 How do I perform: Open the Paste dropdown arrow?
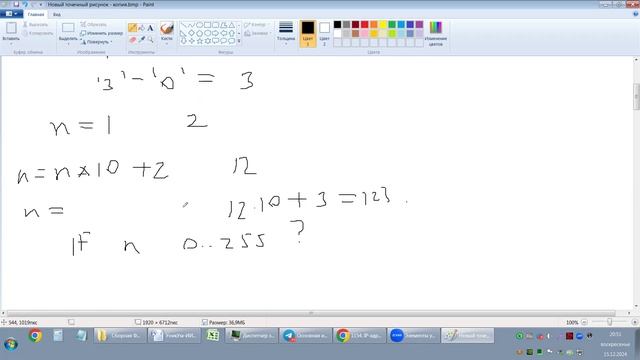[11, 43]
